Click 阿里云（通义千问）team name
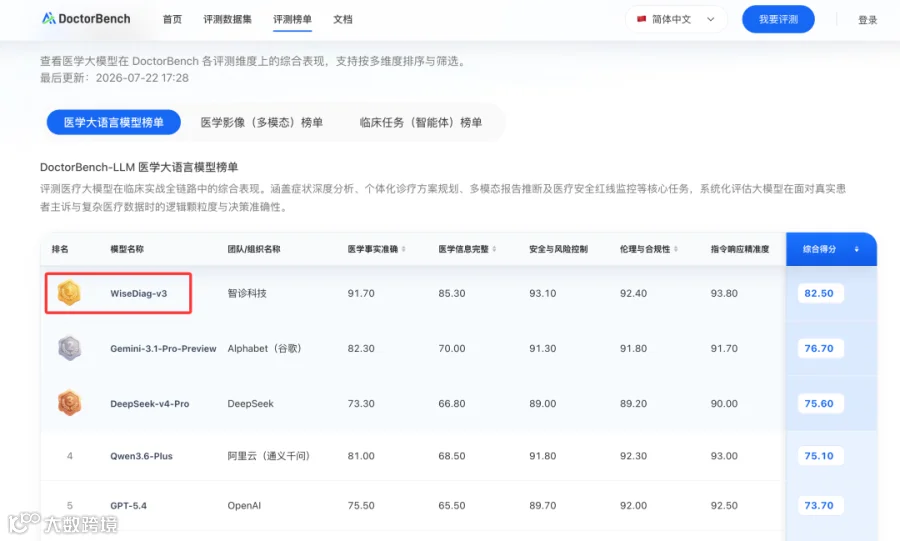This screenshot has height=541, width=900. 269,456
